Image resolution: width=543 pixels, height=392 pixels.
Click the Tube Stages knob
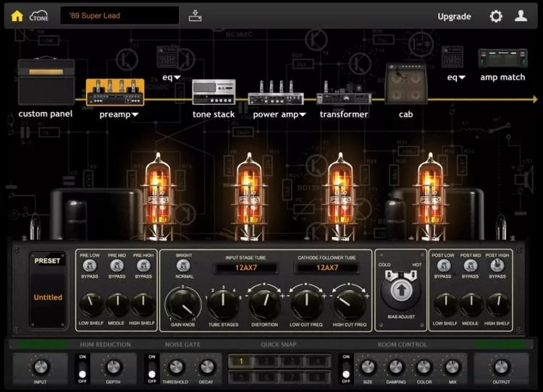coord(223,304)
